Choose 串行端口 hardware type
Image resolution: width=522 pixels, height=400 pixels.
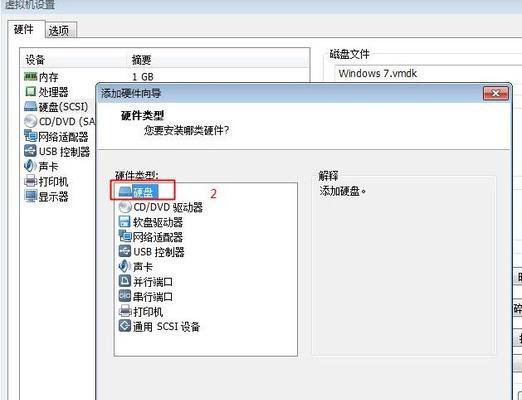[x=146, y=296]
